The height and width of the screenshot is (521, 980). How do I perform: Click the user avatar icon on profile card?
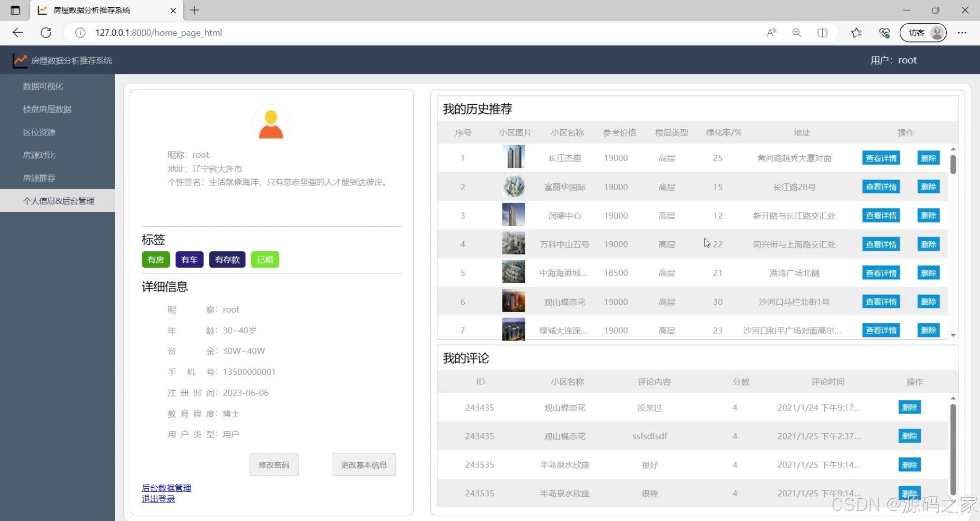(271, 123)
